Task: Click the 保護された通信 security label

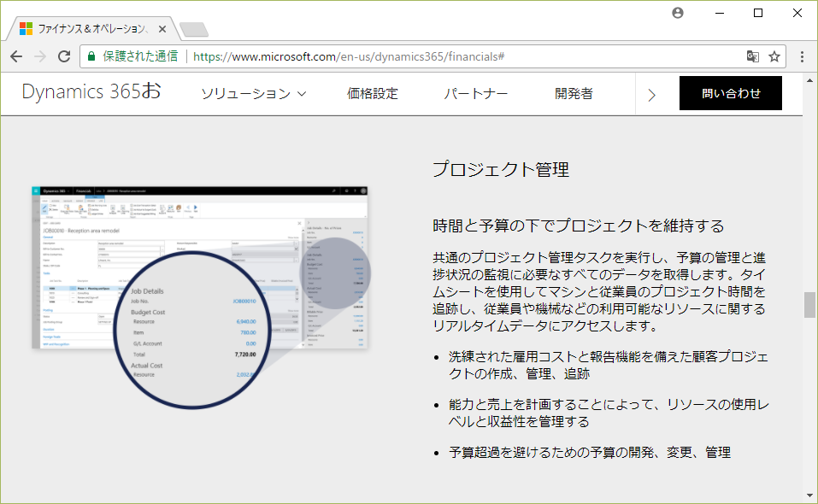Action: 140,56
